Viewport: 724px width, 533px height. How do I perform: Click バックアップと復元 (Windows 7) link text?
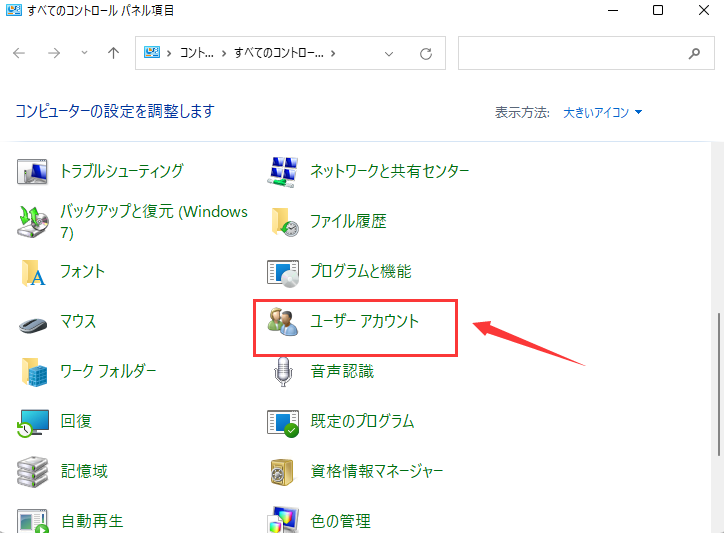[x=154, y=222]
